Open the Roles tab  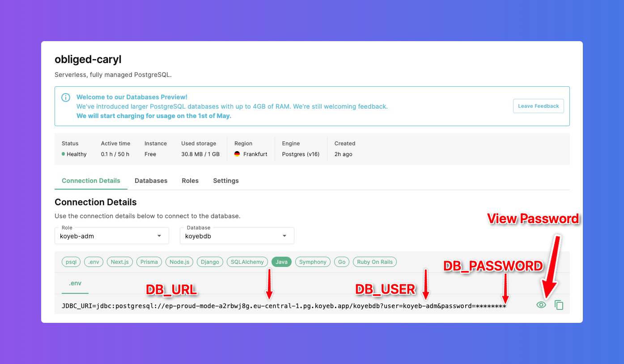pos(190,181)
